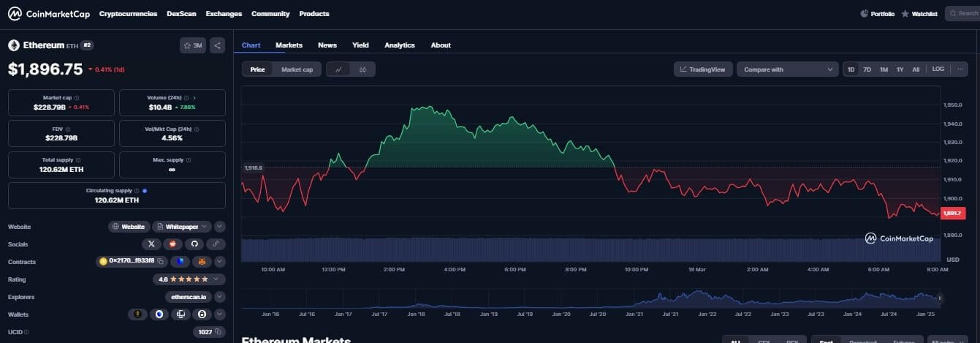Switch to the News tab

327,45
